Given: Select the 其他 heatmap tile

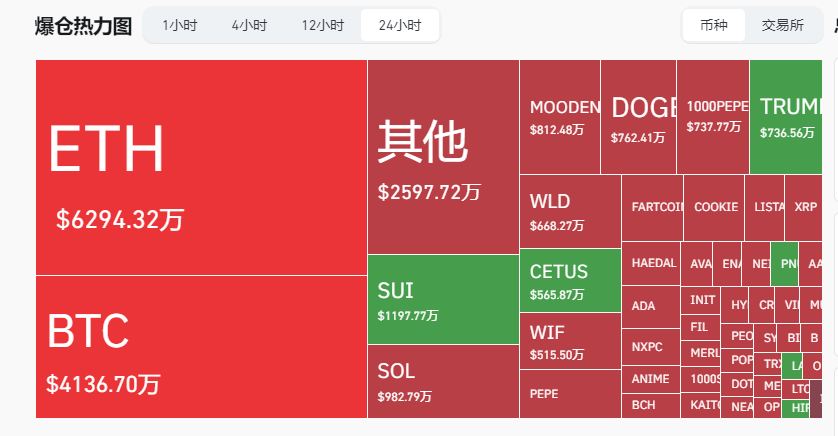Looking at the screenshot, I should 443,157.
